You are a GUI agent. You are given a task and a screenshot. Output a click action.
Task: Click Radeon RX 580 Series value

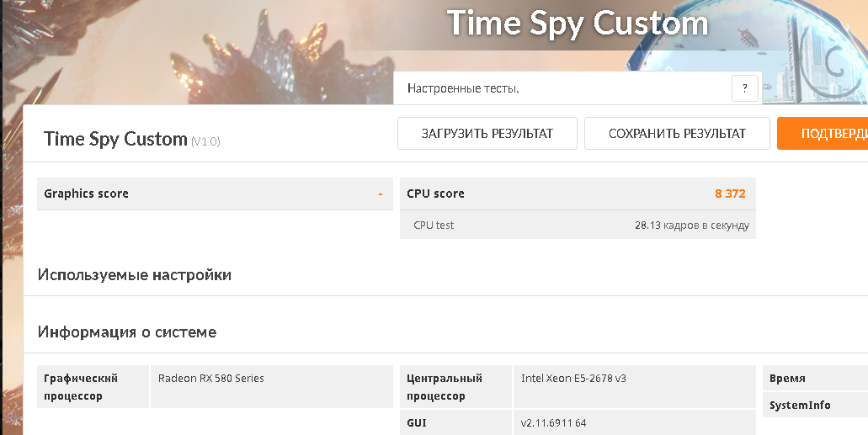pos(211,379)
